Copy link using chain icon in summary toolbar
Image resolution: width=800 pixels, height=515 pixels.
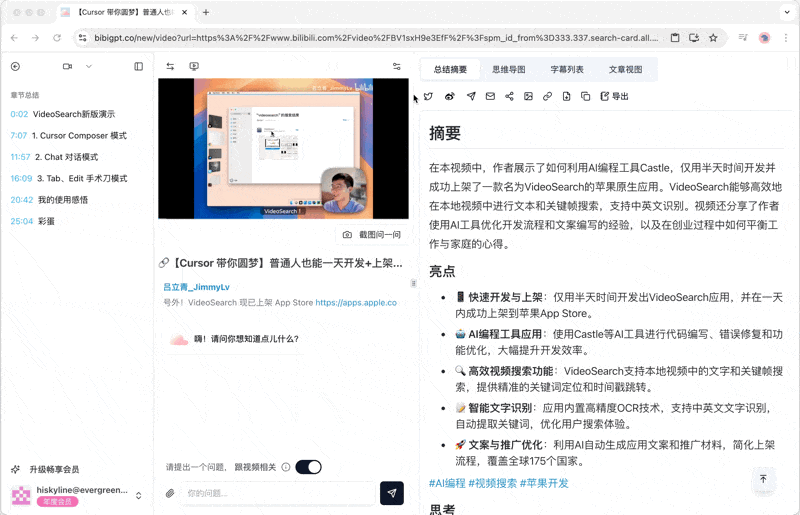[547, 96]
